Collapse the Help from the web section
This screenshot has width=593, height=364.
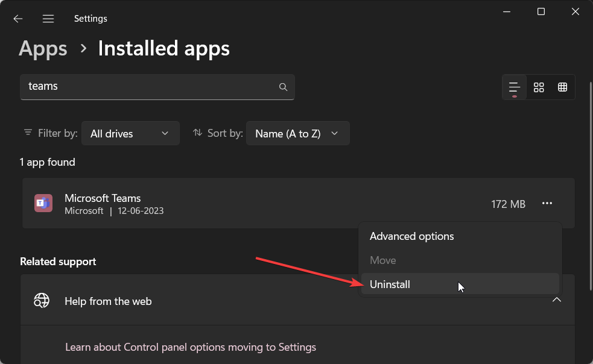point(556,300)
